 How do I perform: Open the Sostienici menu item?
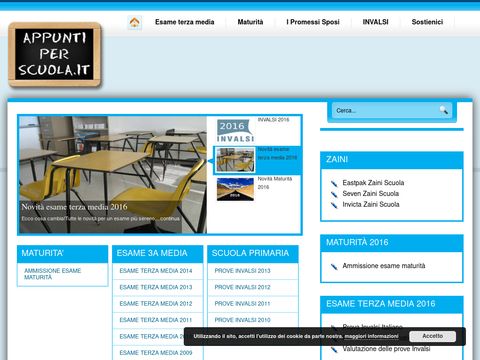pos(427,22)
